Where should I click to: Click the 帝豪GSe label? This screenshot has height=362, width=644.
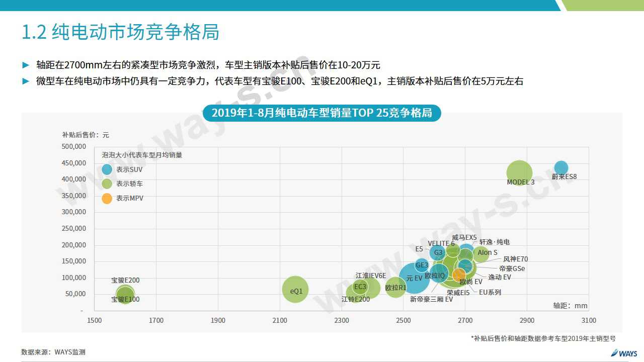coord(512,268)
